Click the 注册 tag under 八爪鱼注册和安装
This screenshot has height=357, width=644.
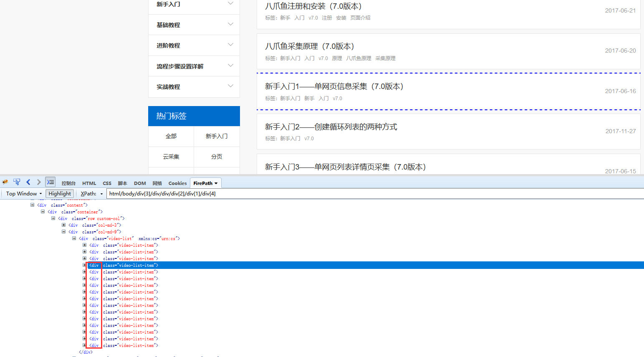point(327,18)
